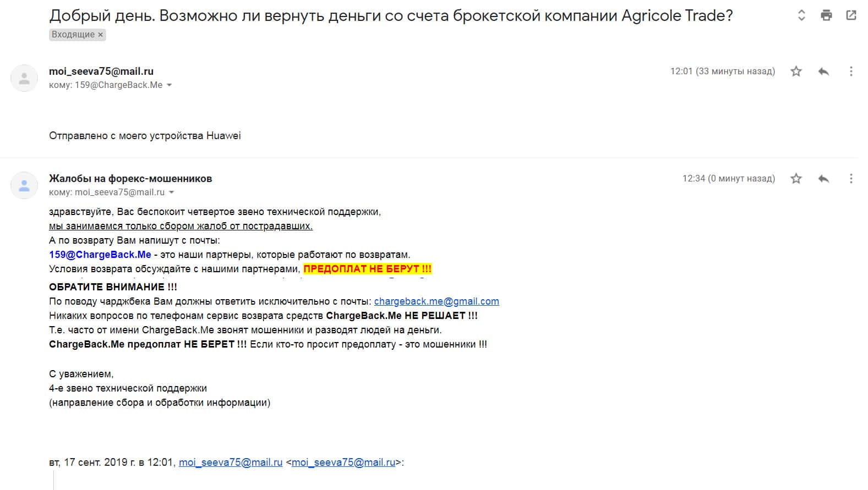This screenshot has width=868, height=490.
Task: Click sender name Жалобы на форекс-мошенников
Action: [x=130, y=178]
